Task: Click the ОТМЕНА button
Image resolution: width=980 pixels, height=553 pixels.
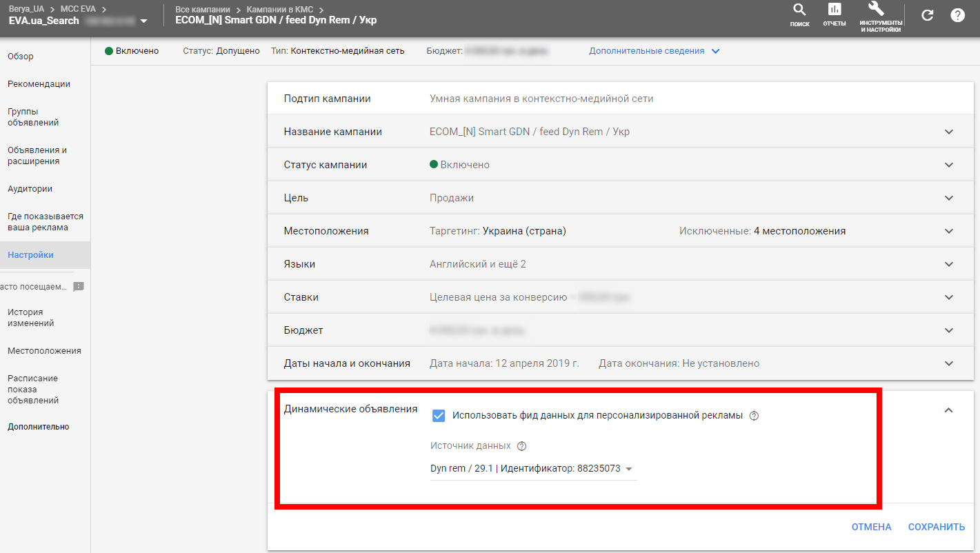Action: point(871,527)
